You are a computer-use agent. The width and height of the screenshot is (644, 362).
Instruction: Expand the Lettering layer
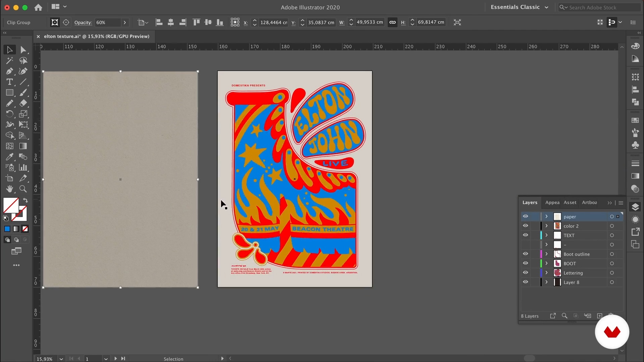(x=546, y=273)
